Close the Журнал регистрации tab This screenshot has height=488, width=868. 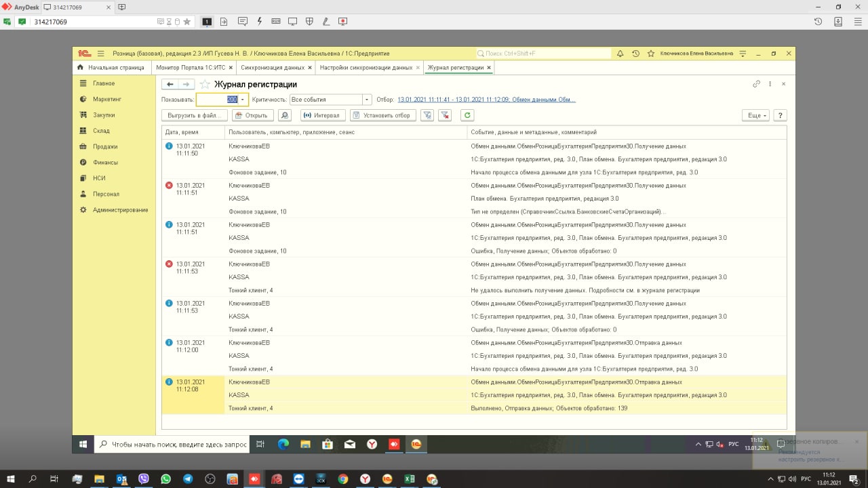(488, 68)
